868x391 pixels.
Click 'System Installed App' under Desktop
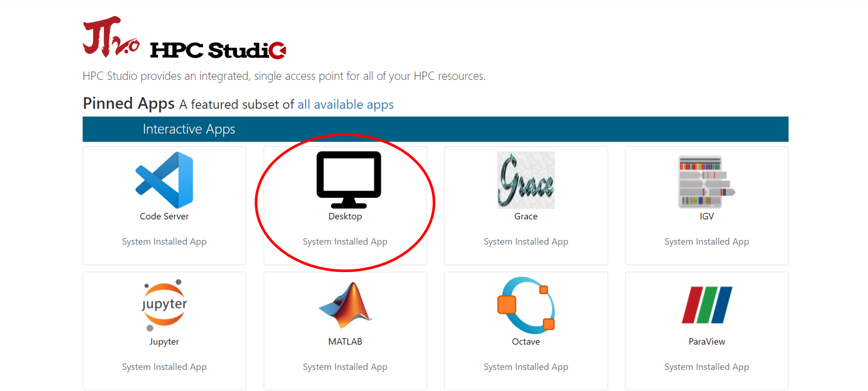click(x=345, y=242)
